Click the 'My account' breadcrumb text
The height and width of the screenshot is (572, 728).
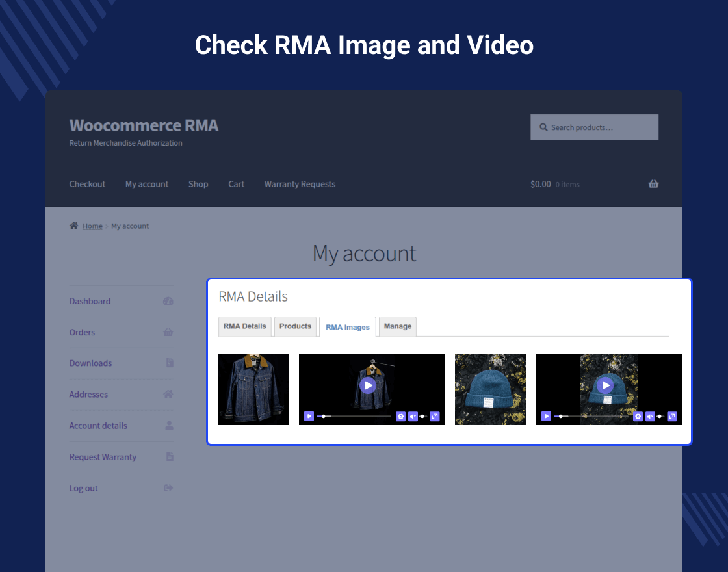130,226
